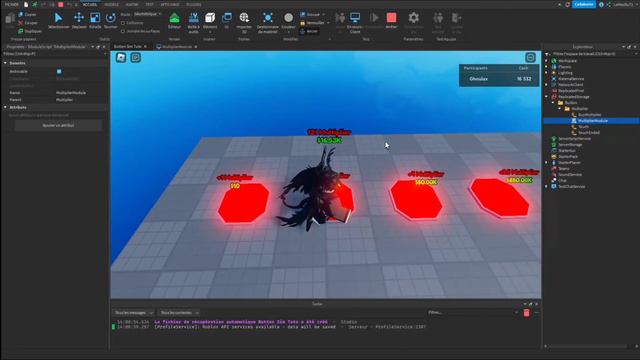
Task: Click Ajouter un attribut button
Action: click(x=58, y=126)
